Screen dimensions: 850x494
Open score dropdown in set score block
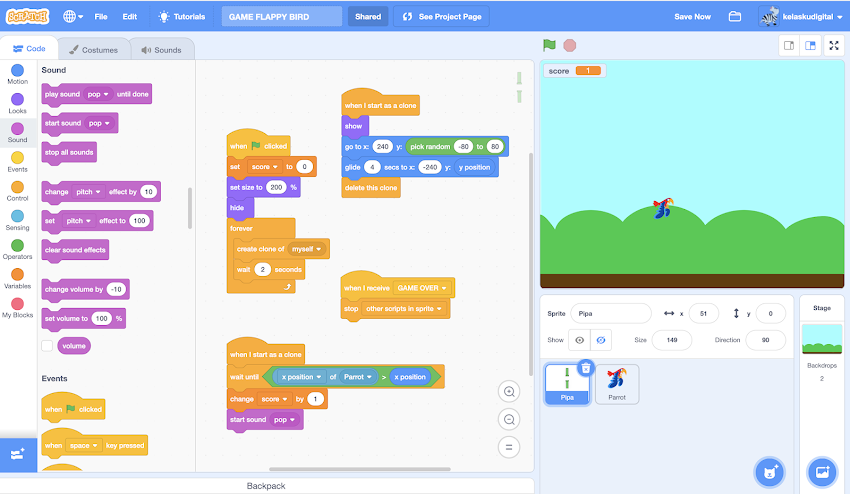point(265,167)
